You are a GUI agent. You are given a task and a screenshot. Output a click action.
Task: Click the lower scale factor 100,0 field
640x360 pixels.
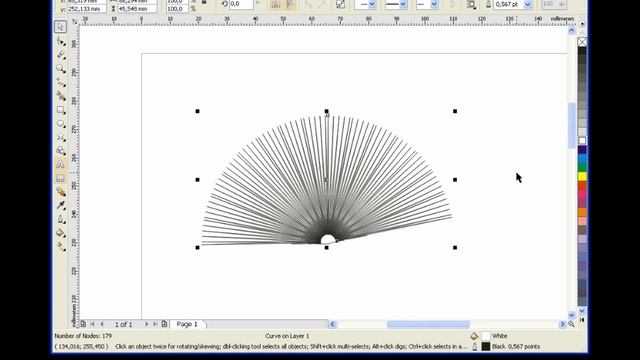coord(177,9)
